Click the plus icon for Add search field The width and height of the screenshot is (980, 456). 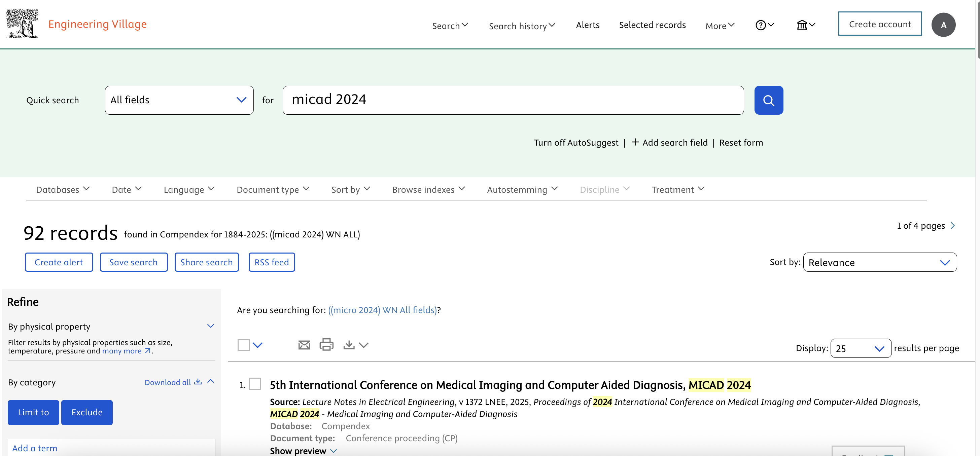(635, 142)
